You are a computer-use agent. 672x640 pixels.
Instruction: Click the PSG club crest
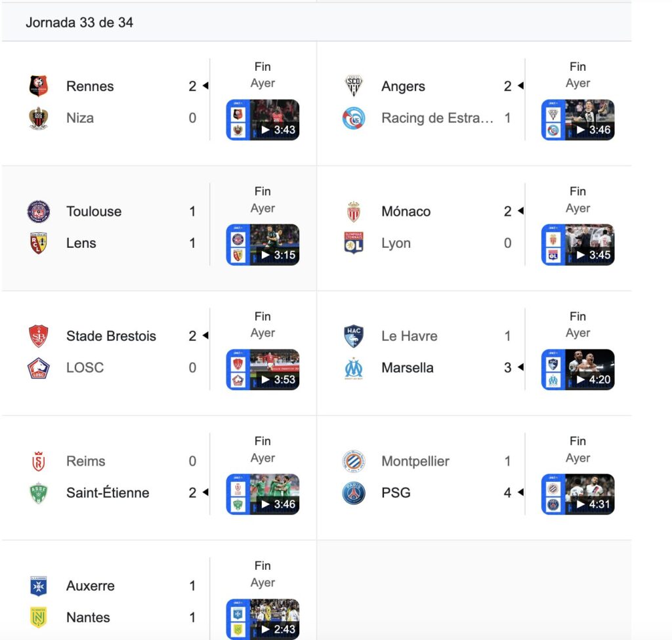pos(354,492)
